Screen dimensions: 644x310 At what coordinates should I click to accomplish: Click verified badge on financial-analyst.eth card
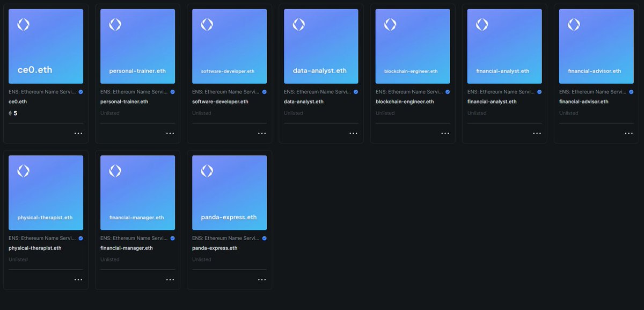539,92
